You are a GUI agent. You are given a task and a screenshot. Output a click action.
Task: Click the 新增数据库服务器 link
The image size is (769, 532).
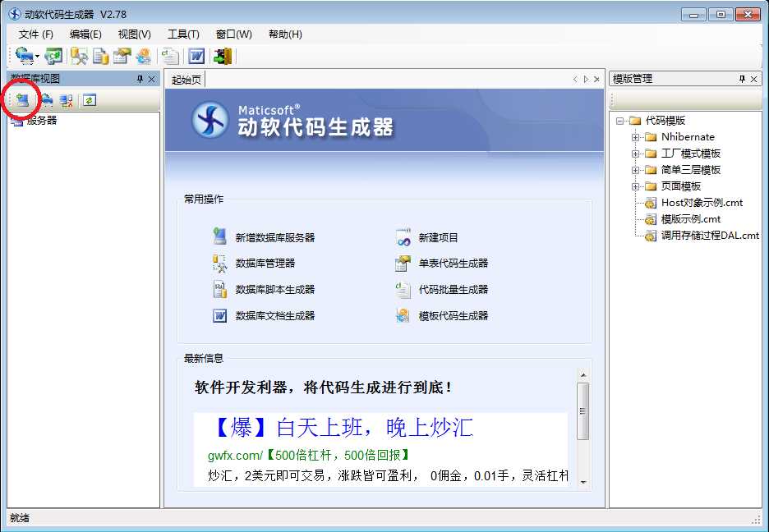coord(275,237)
